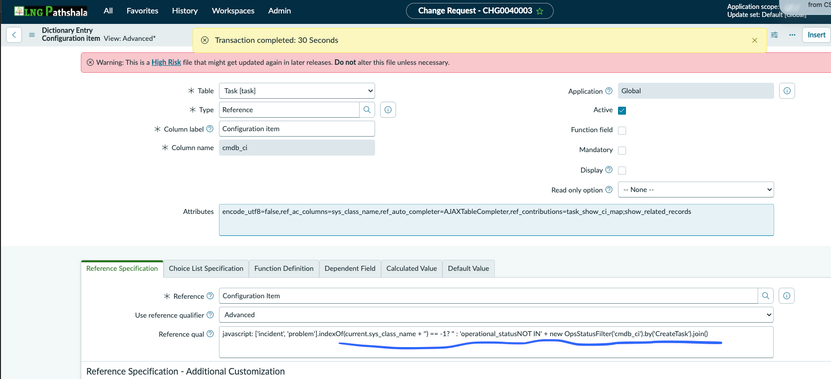Uncheck the Active checkbox

(622, 110)
